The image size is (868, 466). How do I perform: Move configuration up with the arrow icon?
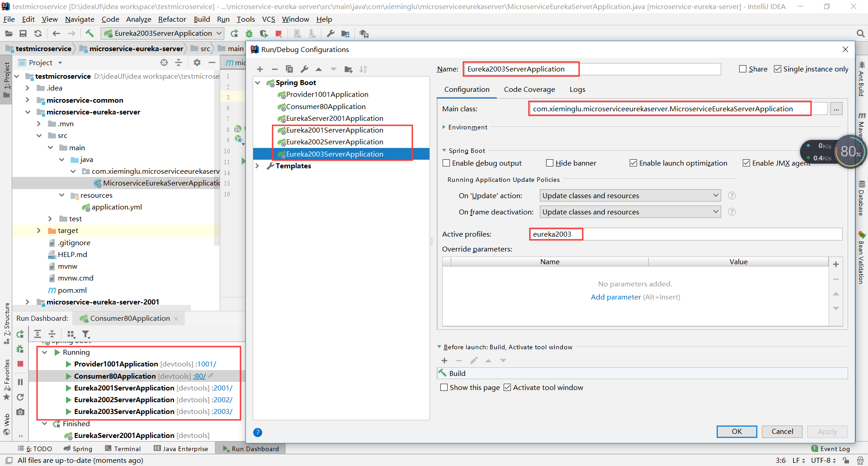coord(319,69)
